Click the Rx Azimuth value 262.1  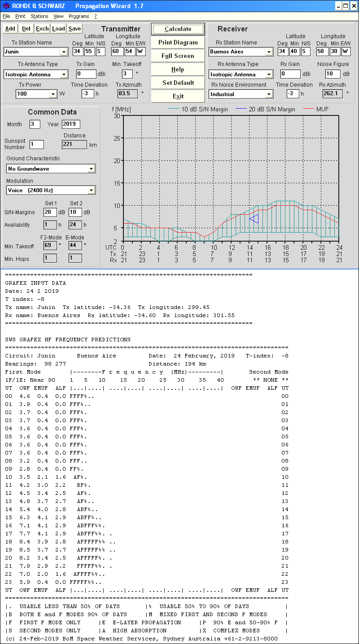[x=333, y=93]
